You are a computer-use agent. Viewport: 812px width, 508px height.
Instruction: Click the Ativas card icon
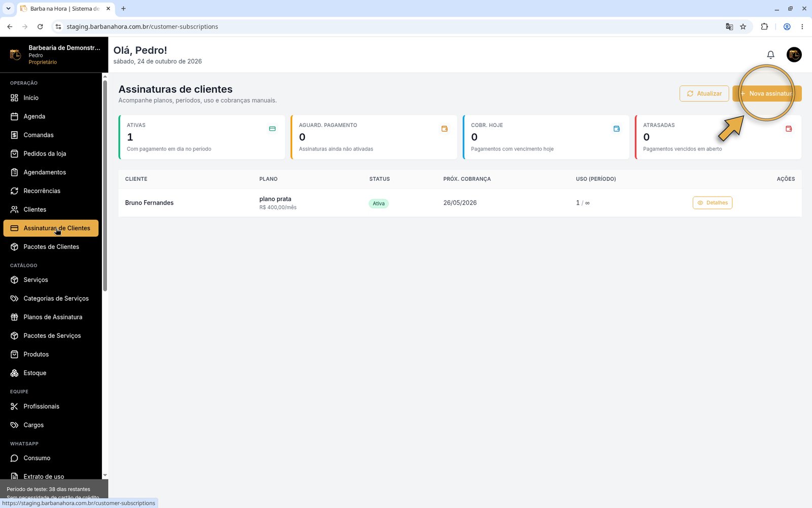[272, 129]
